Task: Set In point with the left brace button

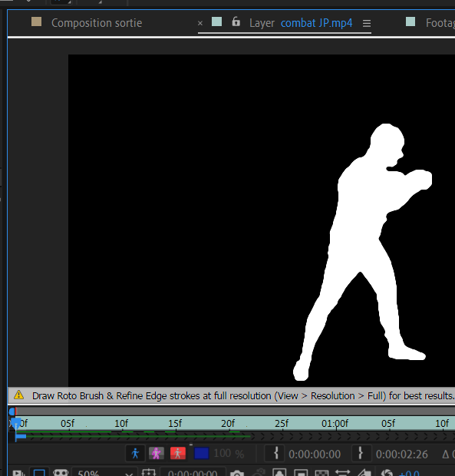Action: [275, 454]
